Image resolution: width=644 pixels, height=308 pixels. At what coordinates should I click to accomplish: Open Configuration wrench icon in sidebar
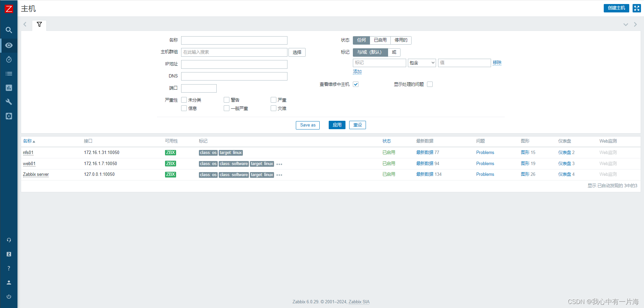coord(9,102)
